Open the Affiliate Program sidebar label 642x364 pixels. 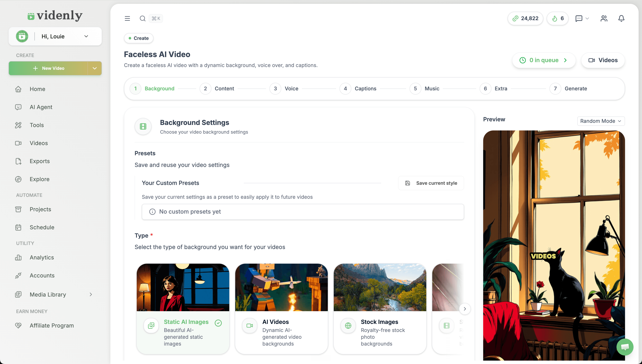pyautogui.click(x=52, y=325)
